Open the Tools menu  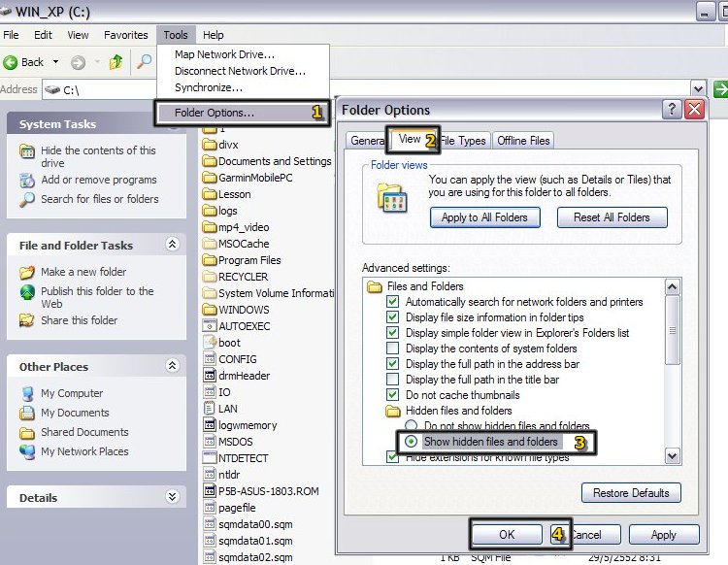[x=176, y=35]
